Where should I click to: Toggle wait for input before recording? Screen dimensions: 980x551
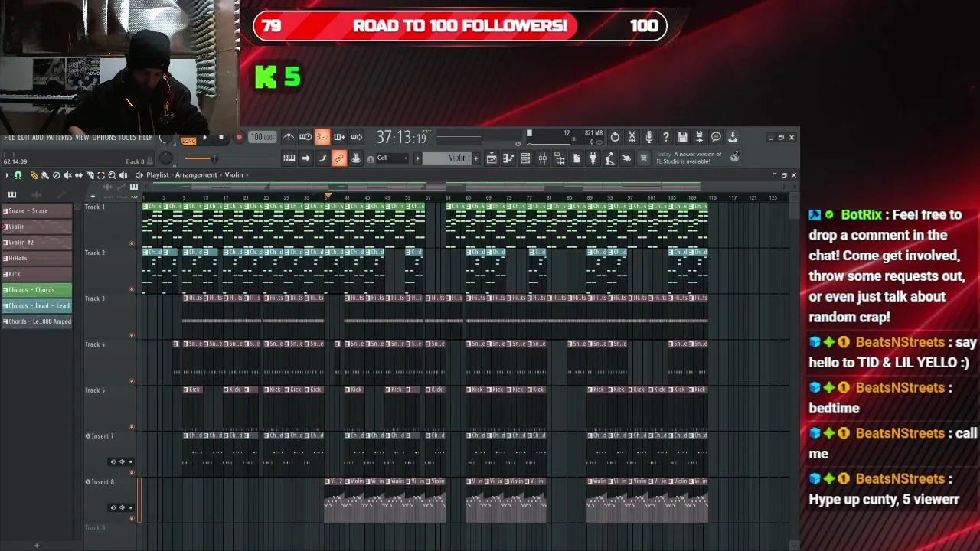(x=305, y=137)
